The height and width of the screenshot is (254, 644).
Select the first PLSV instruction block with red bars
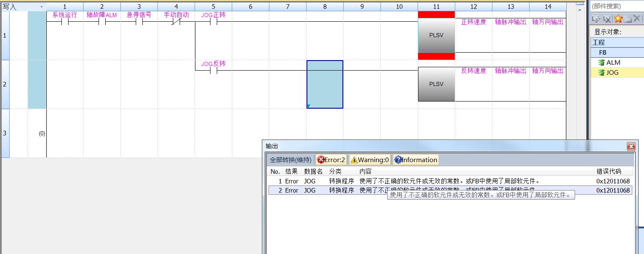pyautogui.click(x=436, y=36)
